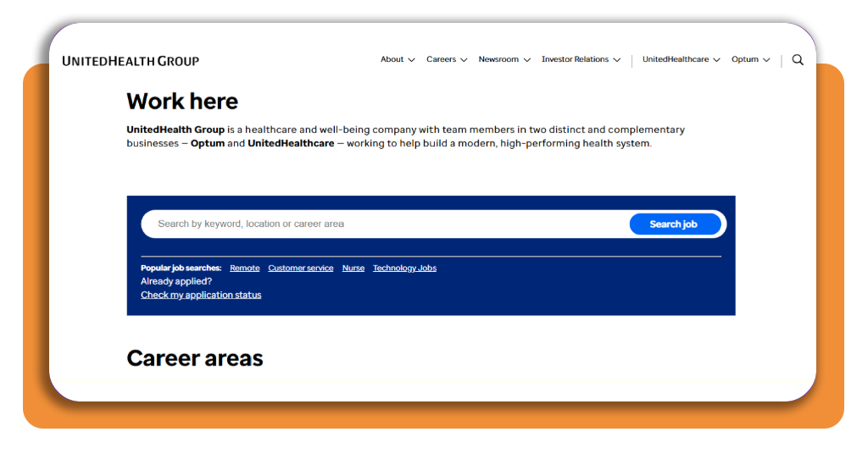Viewport: 868px width, 454px height.
Task: Click the search magnifier icon in header
Action: point(797,60)
